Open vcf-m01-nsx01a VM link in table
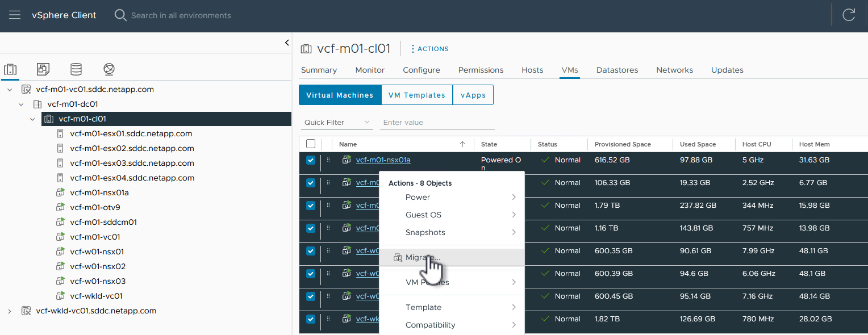Screen dimensions: 868x335 [383, 160]
